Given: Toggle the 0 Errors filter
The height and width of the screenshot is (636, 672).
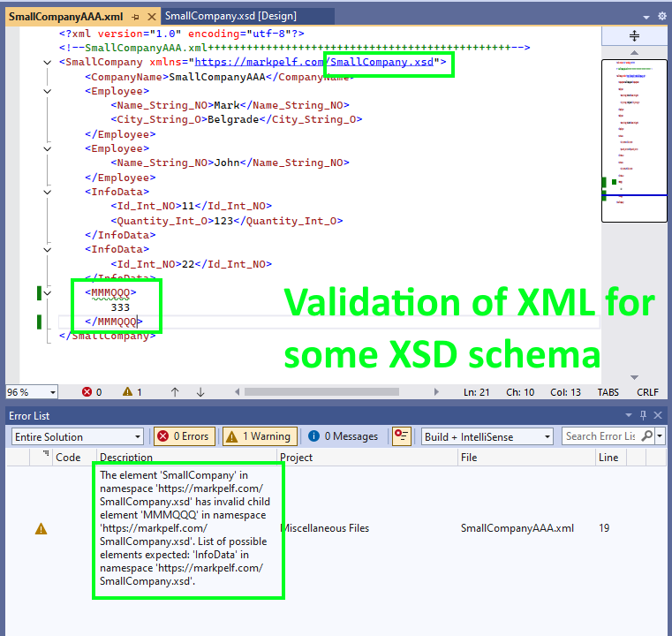Looking at the screenshot, I should [184, 436].
